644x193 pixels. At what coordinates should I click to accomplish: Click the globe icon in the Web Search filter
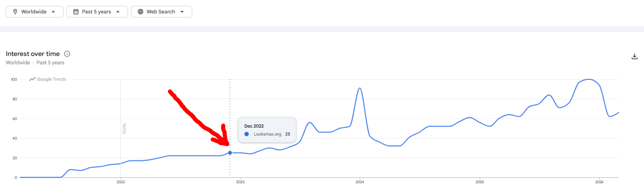click(140, 12)
